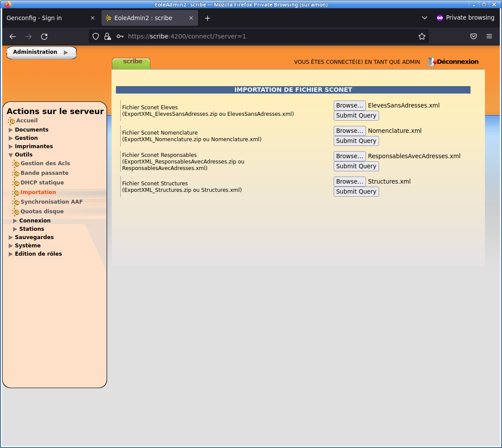Viewport: 502px width, 448px height.
Task: Open a new browser tab
Action: [x=208, y=18]
